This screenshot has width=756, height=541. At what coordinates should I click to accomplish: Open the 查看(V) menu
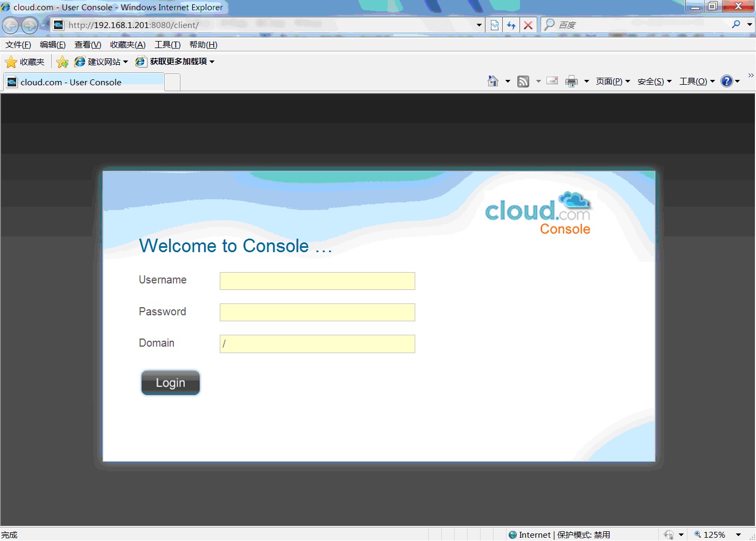coord(87,44)
